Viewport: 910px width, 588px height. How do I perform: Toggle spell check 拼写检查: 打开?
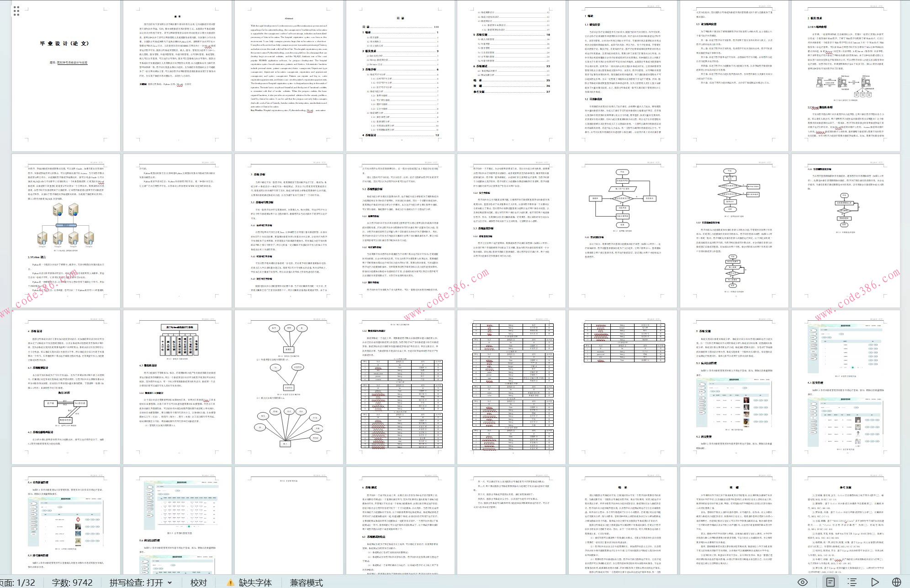click(x=136, y=583)
